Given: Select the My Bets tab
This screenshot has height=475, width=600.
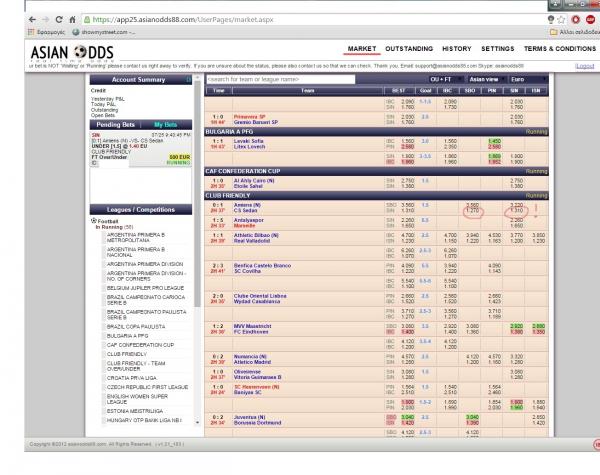Looking at the screenshot, I should (x=165, y=125).
